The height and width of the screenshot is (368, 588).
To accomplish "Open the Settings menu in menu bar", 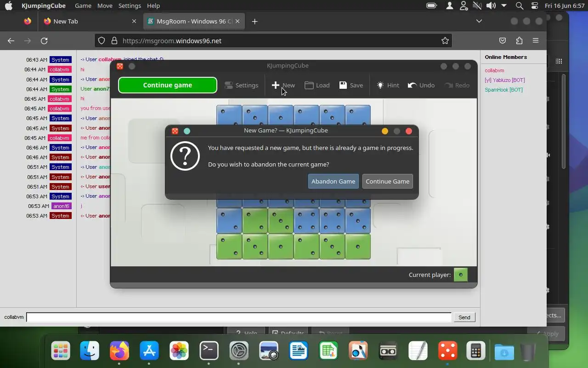I will (130, 6).
